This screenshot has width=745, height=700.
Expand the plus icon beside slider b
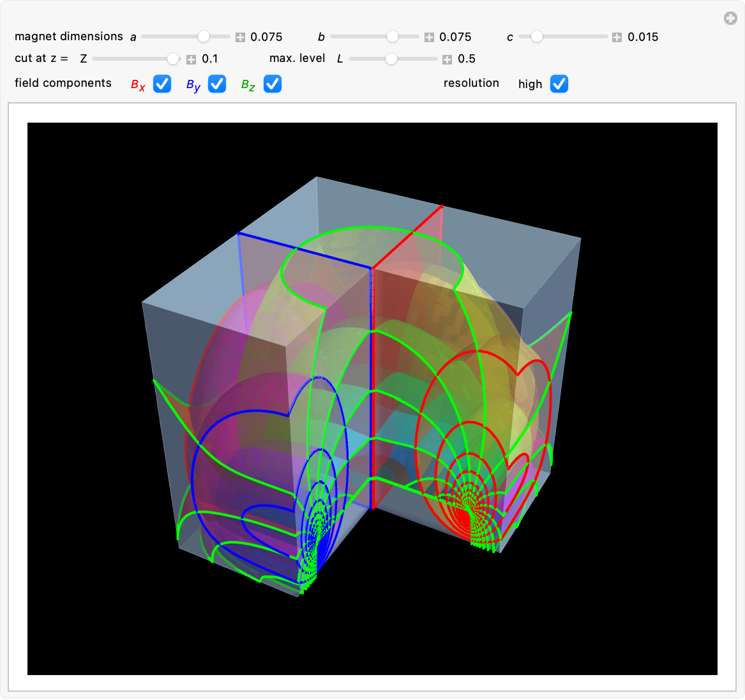429,37
